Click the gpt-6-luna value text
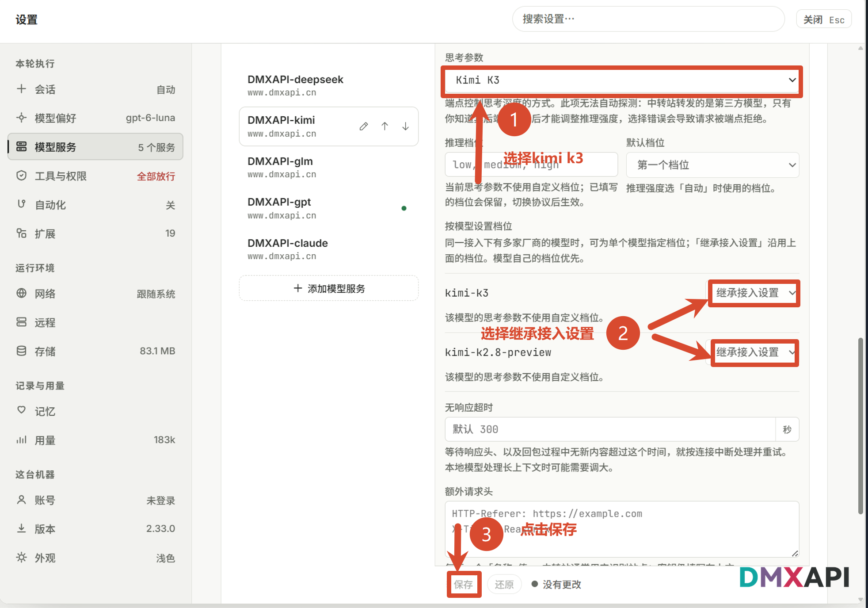This screenshot has height=608, width=868. point(150,118)
